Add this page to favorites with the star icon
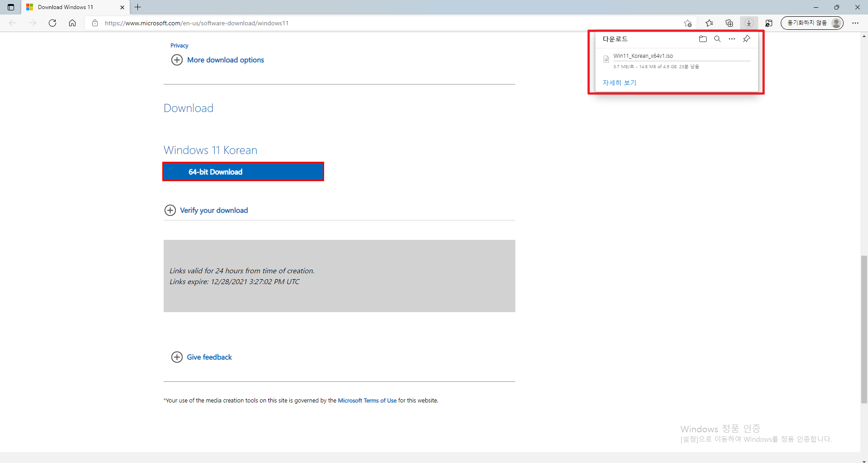The height and width of the screenshot is (463, 868). point(688,23)
